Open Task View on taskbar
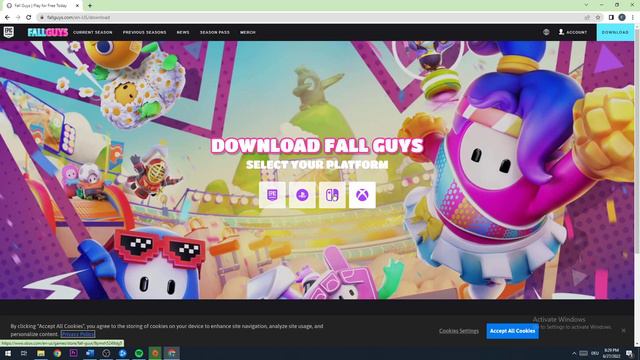640x360 pixels. [x=24, y=353]
